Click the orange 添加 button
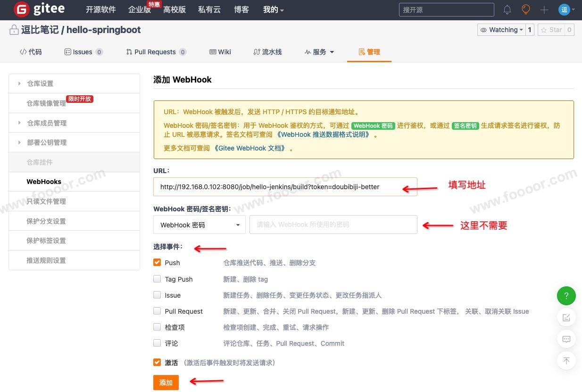This screenshot has height=392, width=582. coord(166,383)
